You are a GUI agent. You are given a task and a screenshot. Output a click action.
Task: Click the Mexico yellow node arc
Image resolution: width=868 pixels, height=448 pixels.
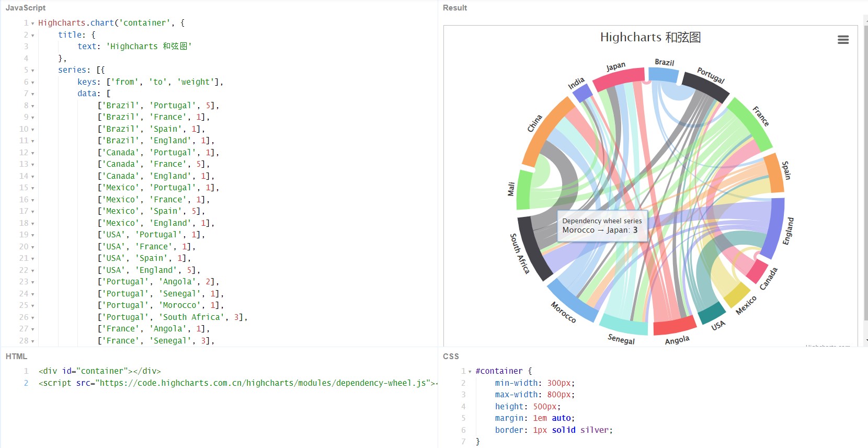tap(737, 295)
